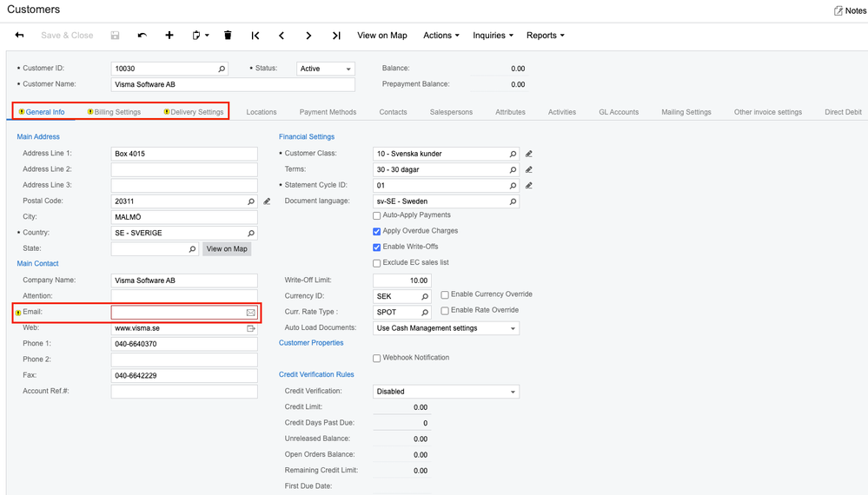Viewport: 868px width, 495px height.
Task: Open the Billing Settings tab
Action: (116, 112)
